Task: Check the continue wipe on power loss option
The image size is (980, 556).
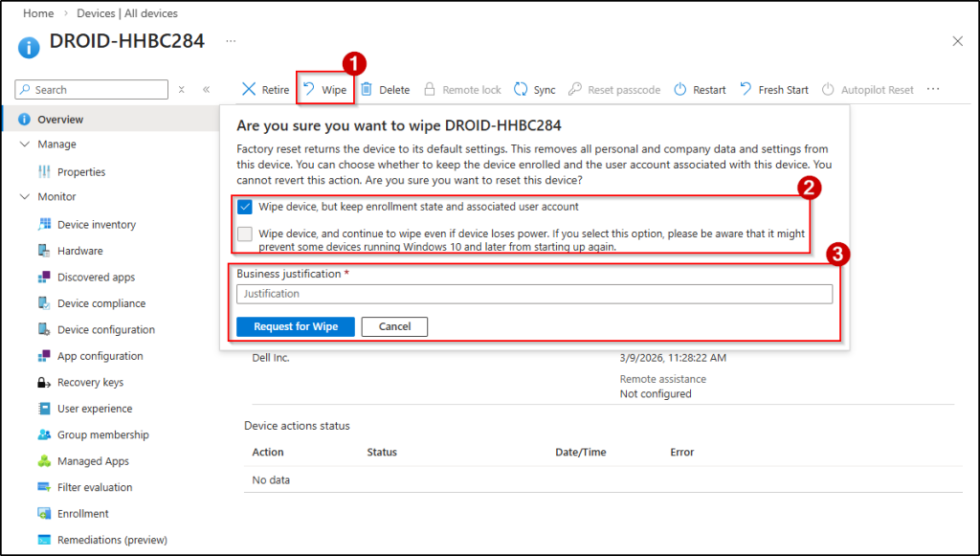Action: pyautogui.click(x=243, y=233)
